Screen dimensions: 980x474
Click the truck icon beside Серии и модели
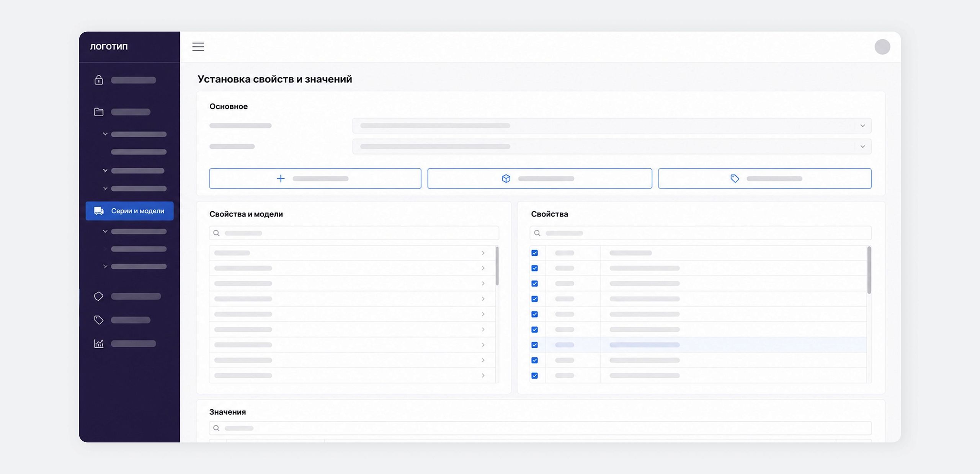tap(99, 211)
